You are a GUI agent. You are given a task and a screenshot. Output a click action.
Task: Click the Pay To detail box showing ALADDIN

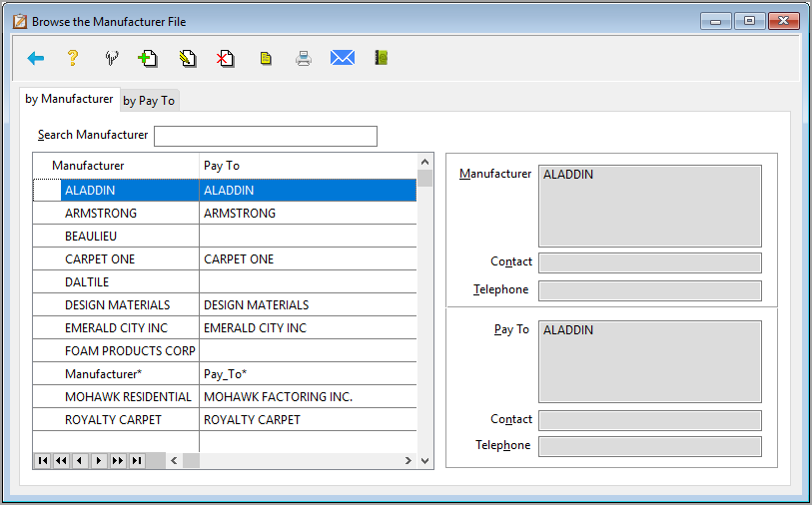pos(650,361)
